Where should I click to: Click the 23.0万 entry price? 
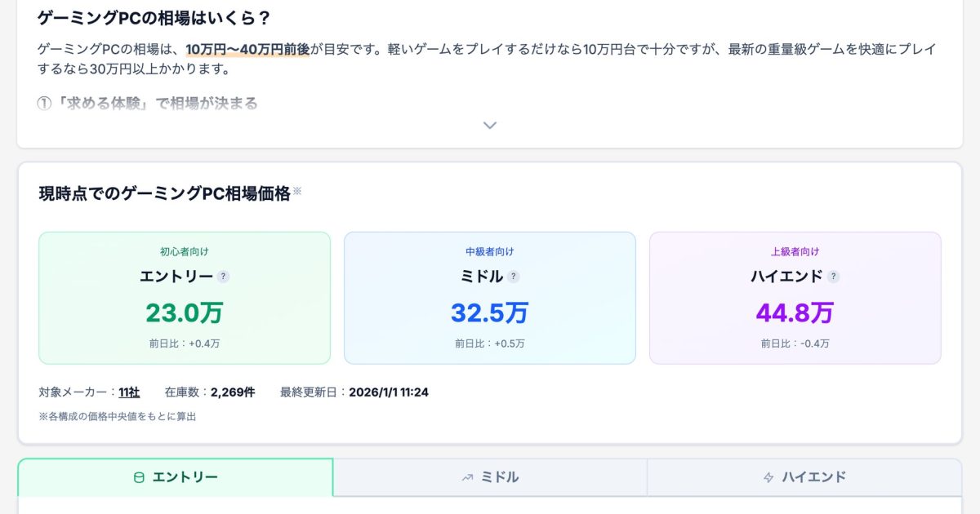tap(185, 312)
